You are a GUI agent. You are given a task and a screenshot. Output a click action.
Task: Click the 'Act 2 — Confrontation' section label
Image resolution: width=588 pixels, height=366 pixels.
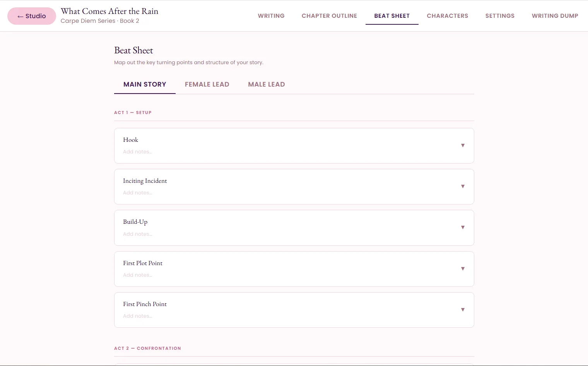147,348
